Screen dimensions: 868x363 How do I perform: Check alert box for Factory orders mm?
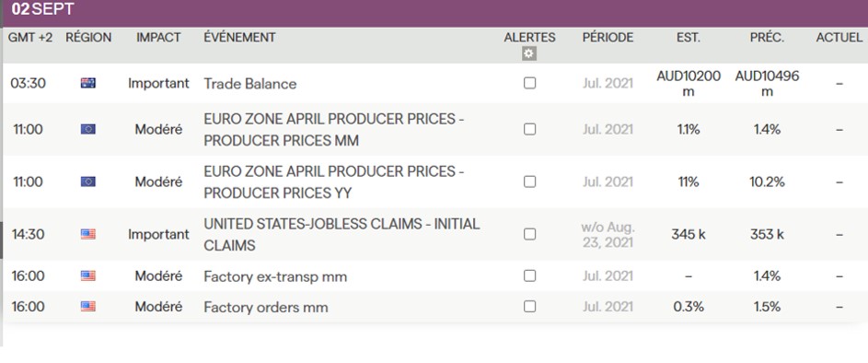click(530, 307)
